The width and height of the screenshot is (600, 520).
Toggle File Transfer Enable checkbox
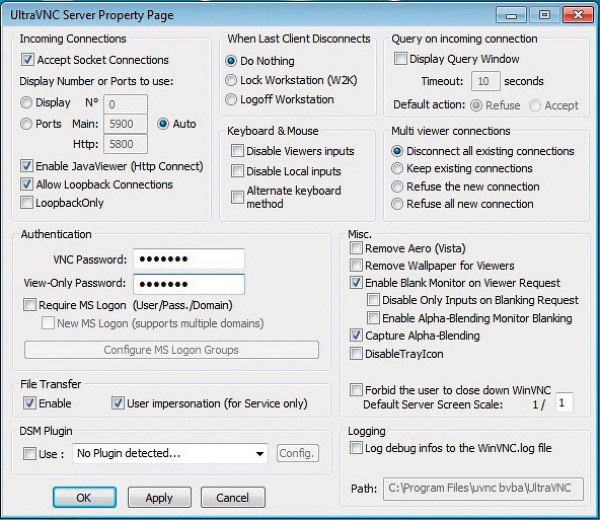[29, 403]
